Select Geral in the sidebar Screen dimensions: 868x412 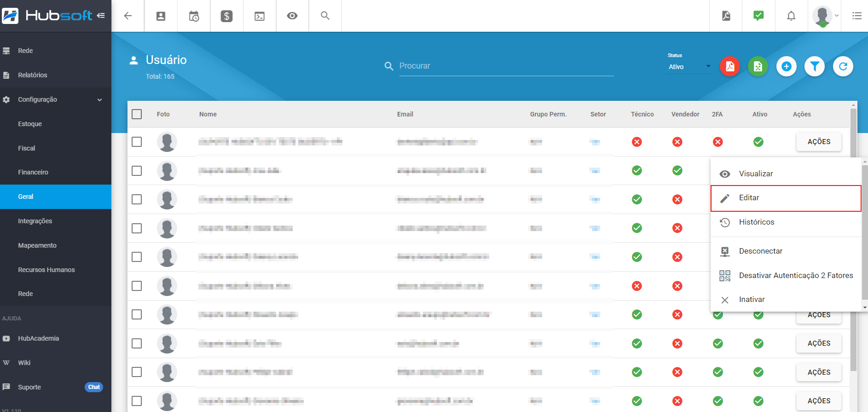pyautogui.click(x=56, y=197)
